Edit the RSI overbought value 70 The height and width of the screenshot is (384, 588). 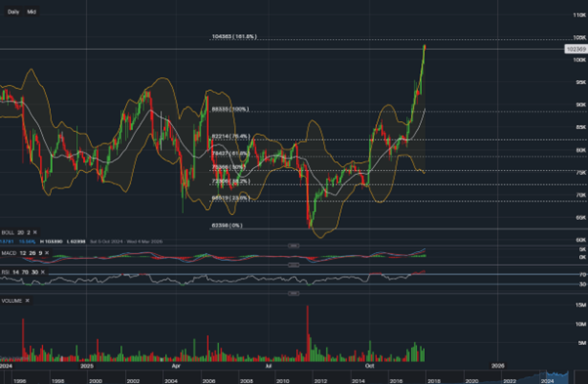point(25,272)
